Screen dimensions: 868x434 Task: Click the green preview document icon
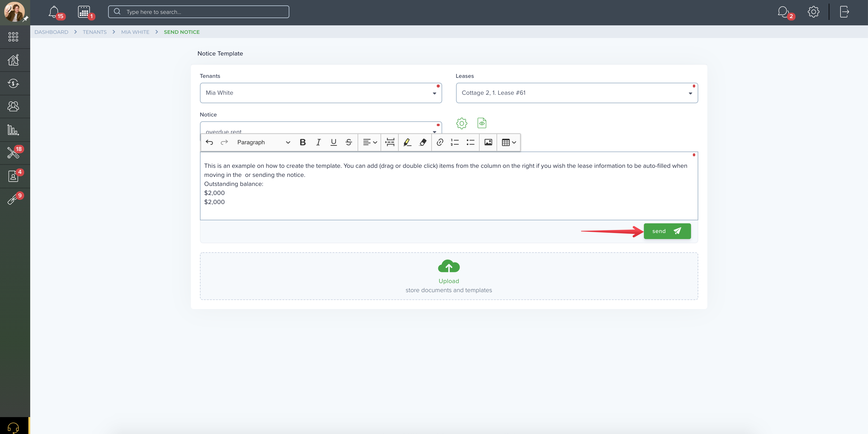pyautogui.click(x=482, y=123)
